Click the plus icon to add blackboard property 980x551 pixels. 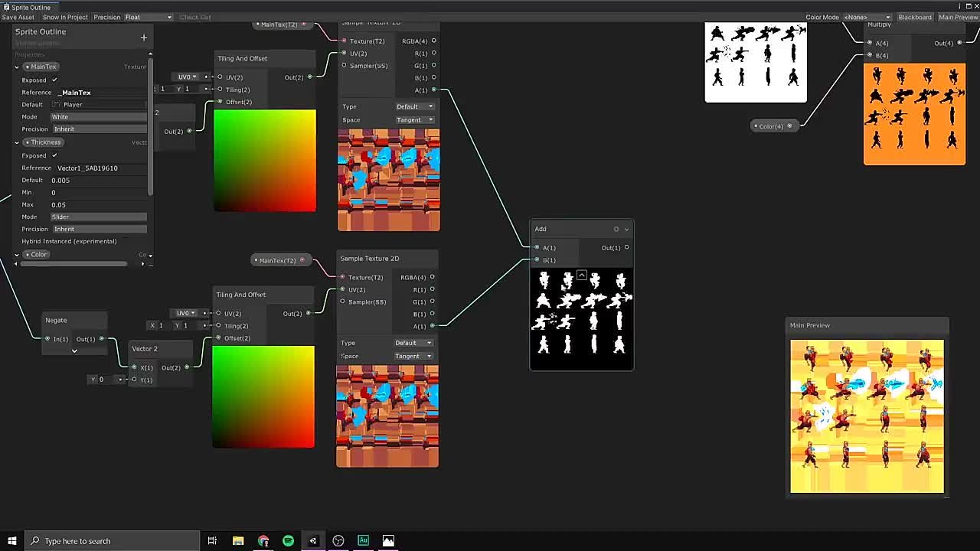(x=143, y=37)
